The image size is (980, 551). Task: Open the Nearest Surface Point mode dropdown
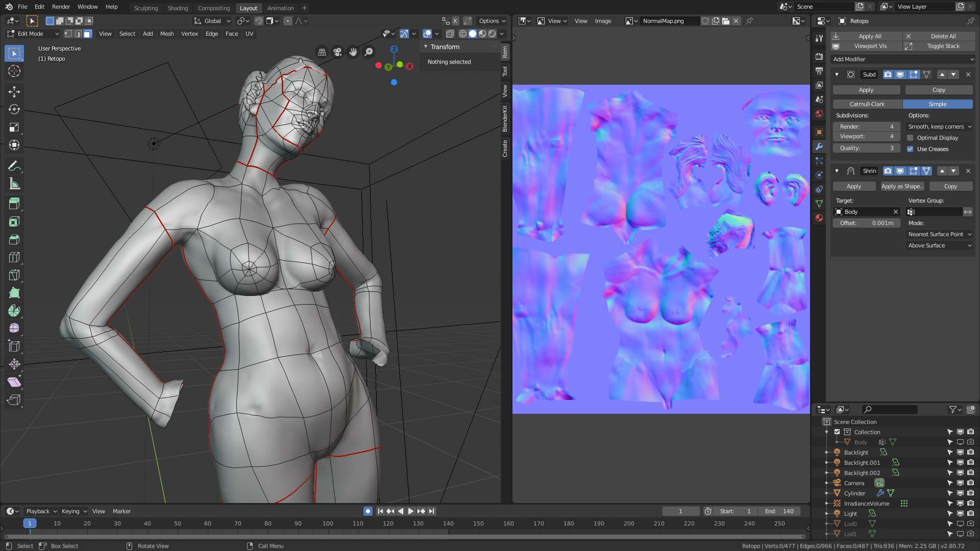tap(940, 234)
